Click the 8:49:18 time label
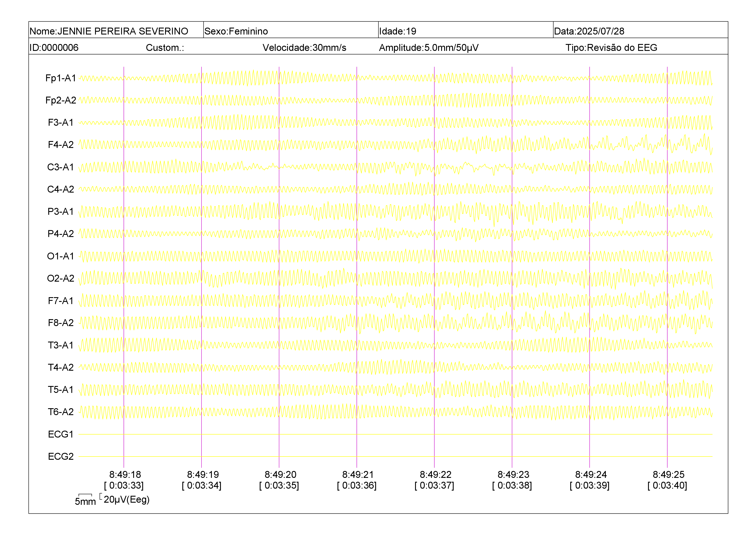Viewport: 756px width, 535px height. click(125, 475)
